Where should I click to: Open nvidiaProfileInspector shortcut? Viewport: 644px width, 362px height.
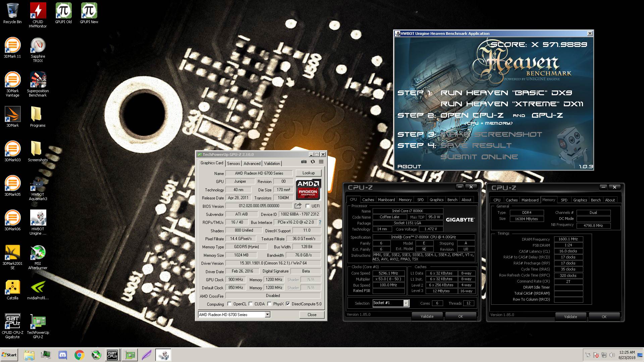click(x=38, y=289)
